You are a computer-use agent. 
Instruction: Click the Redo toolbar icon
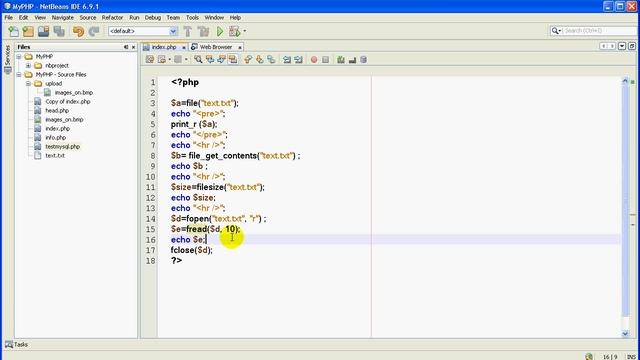pyautogui.click(x=94, y=31)
